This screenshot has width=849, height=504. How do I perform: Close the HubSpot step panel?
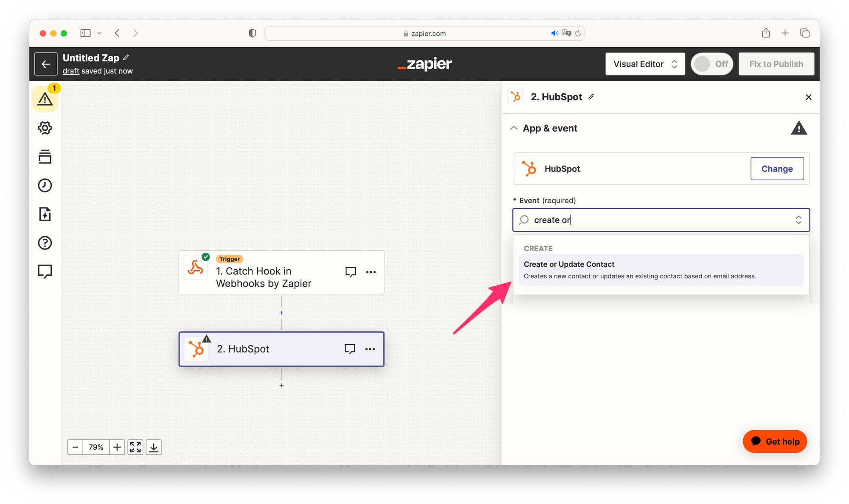(x=809, y=97)
